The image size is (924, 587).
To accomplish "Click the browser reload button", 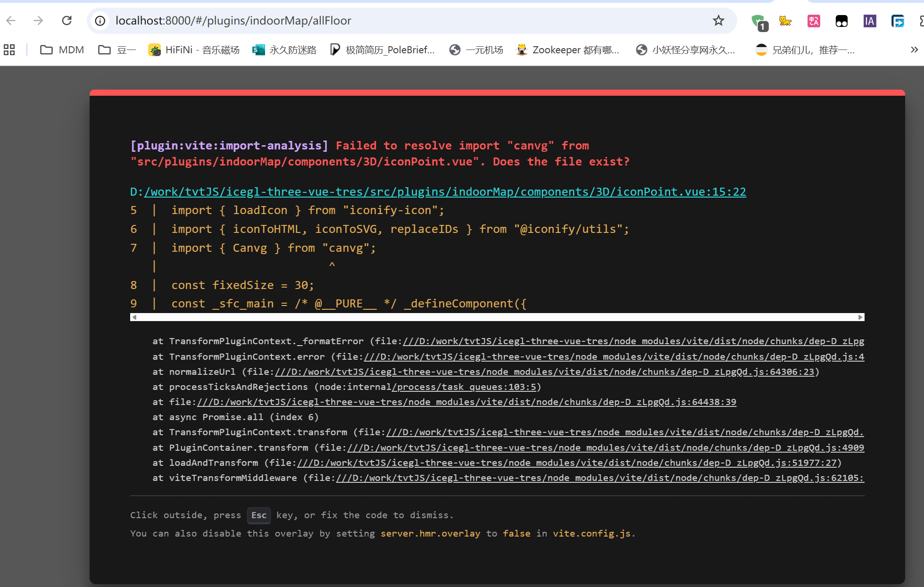I will point(67,21).
